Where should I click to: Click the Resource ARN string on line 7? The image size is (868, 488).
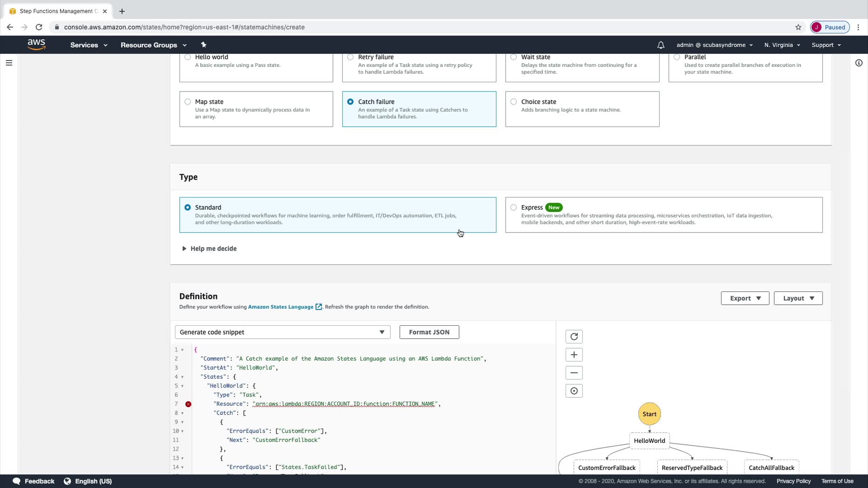345,404
